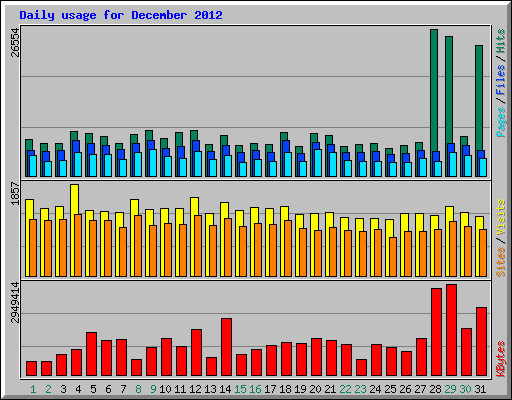The width and height of the screenshot is (512, 400).
Task: Click day number "28" on the axis
Action: 435,389
